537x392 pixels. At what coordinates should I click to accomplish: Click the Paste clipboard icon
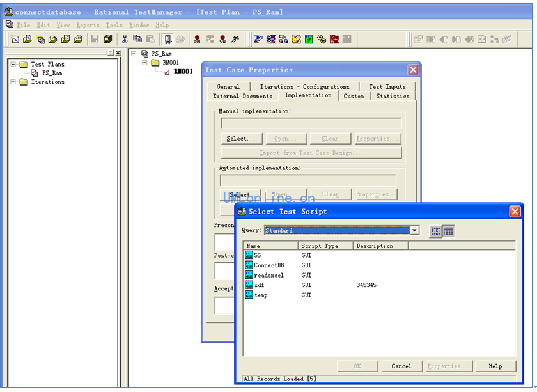(150, 40)
